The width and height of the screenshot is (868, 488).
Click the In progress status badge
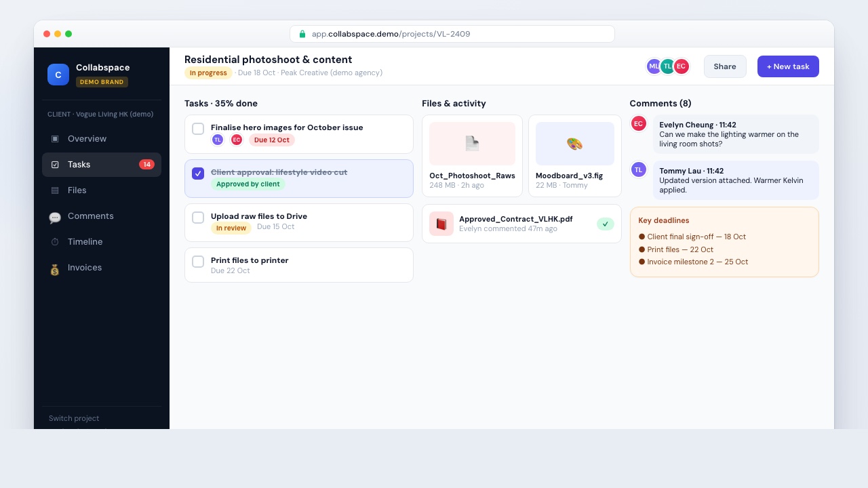pyautogui.click(x=208, y=73)
